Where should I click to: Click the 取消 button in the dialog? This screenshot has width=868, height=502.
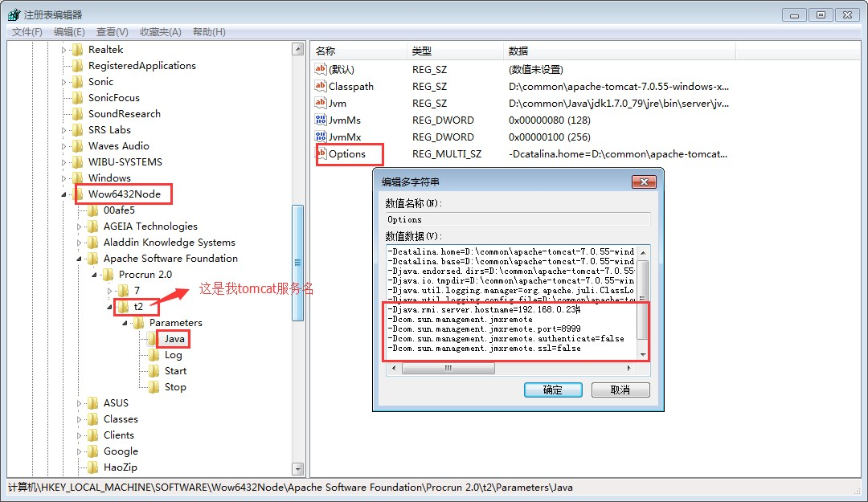click(x=620, y=390)
